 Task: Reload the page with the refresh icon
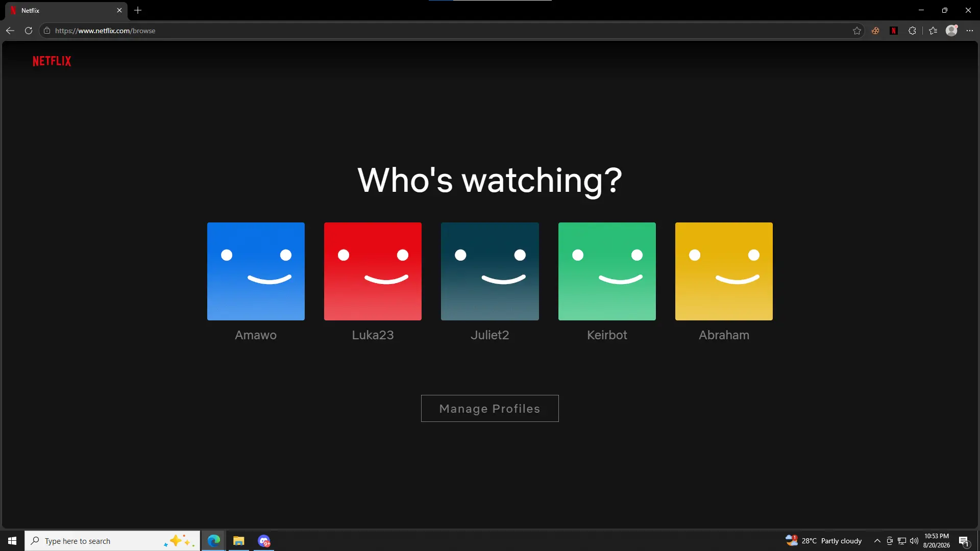[29, 31]
